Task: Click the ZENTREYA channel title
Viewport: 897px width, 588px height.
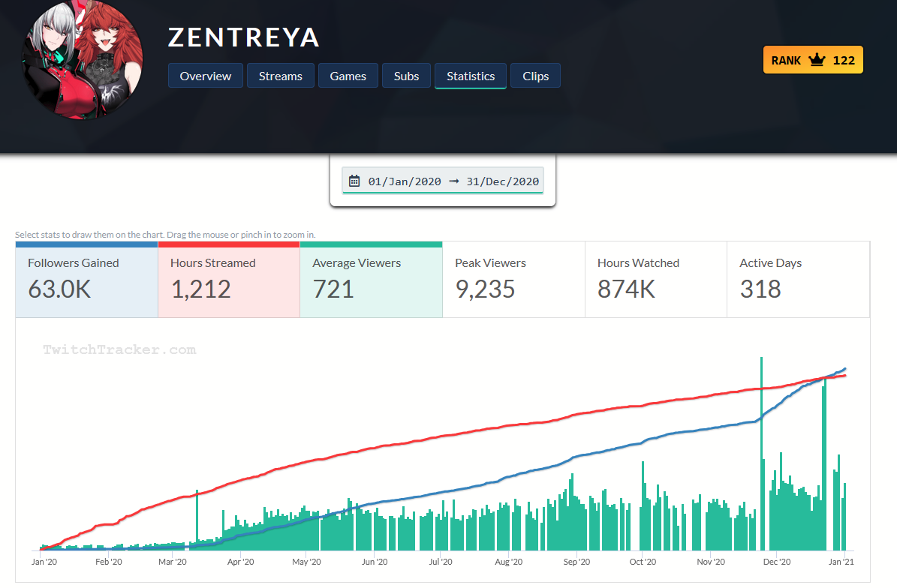Action: (244, 37)
